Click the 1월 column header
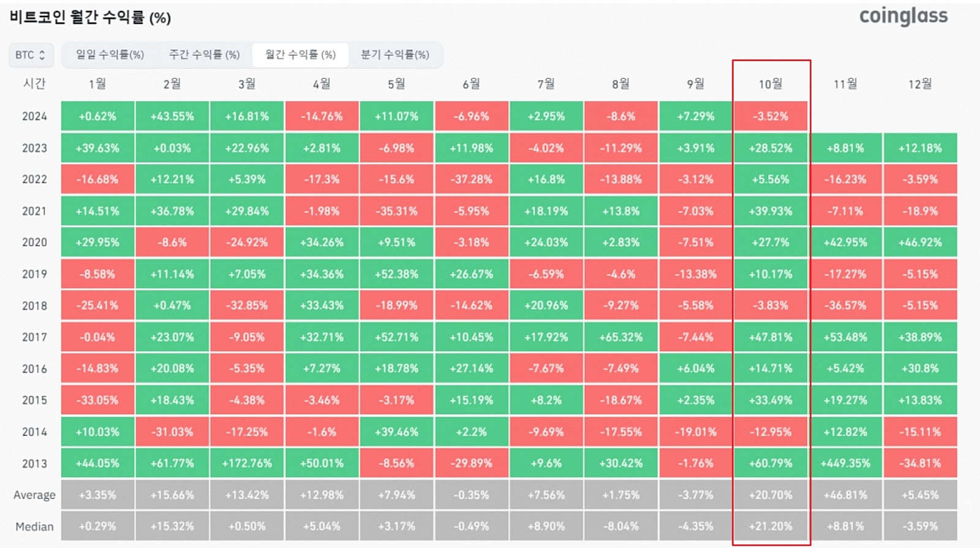 tap(97, 84)
